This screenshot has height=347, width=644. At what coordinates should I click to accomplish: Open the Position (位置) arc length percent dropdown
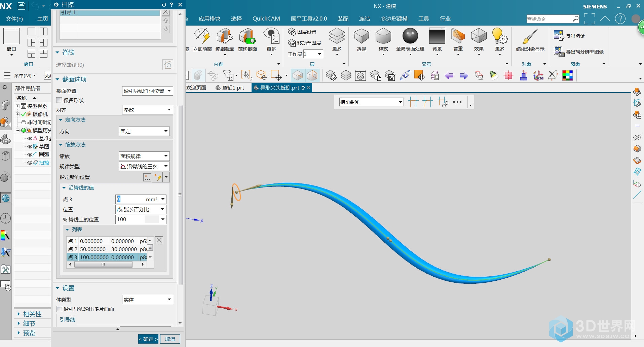pos(141,209)
